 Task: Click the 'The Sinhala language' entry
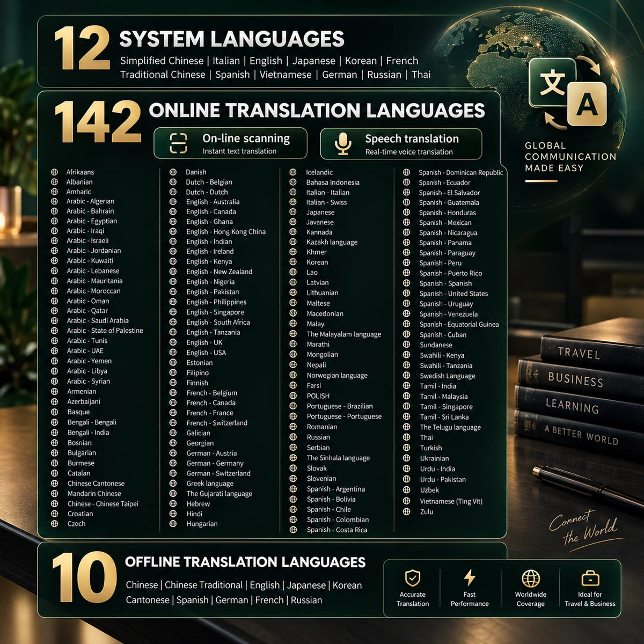338,458
